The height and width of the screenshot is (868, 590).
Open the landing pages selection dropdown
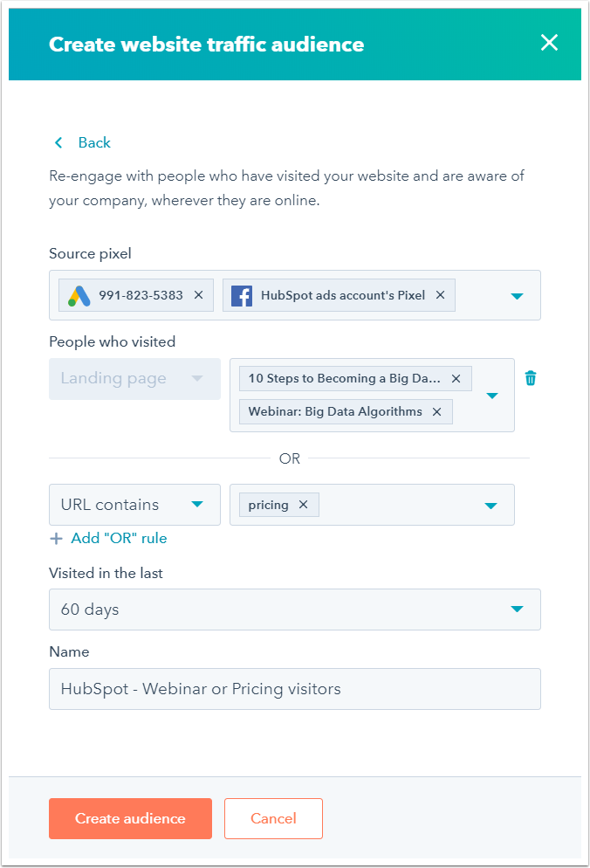pyautogui.click(x=491, y=396)
